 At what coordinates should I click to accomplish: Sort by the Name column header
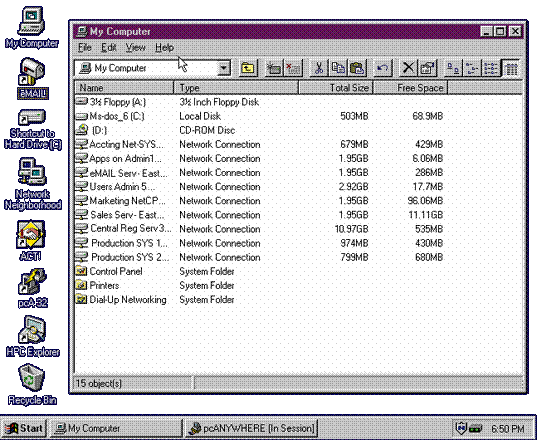click(x=124, y=88)
